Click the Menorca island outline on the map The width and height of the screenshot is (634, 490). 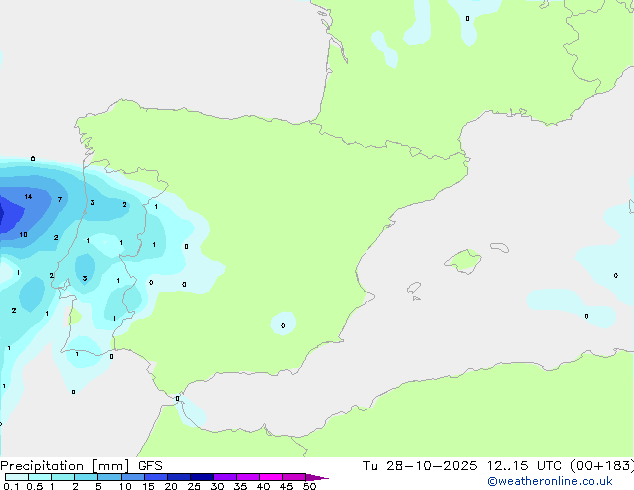pyautogui.click(x=500, y=247)
